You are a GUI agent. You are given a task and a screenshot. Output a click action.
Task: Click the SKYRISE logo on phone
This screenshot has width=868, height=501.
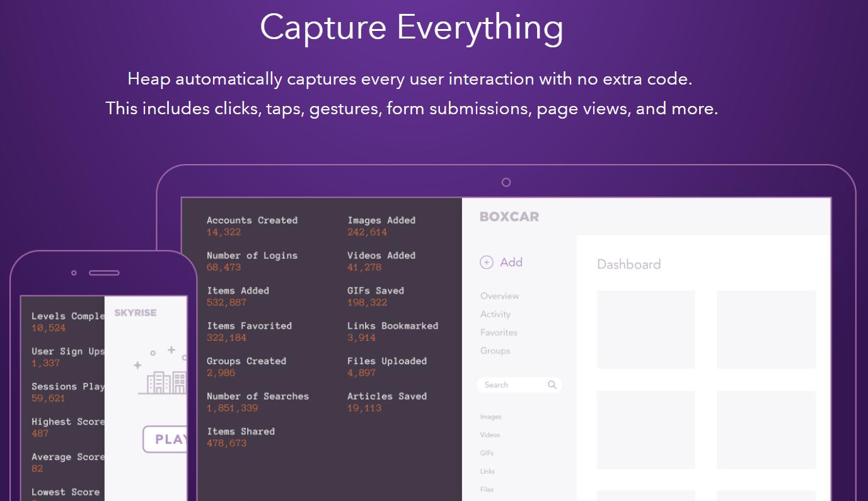[x=136, y=313]
